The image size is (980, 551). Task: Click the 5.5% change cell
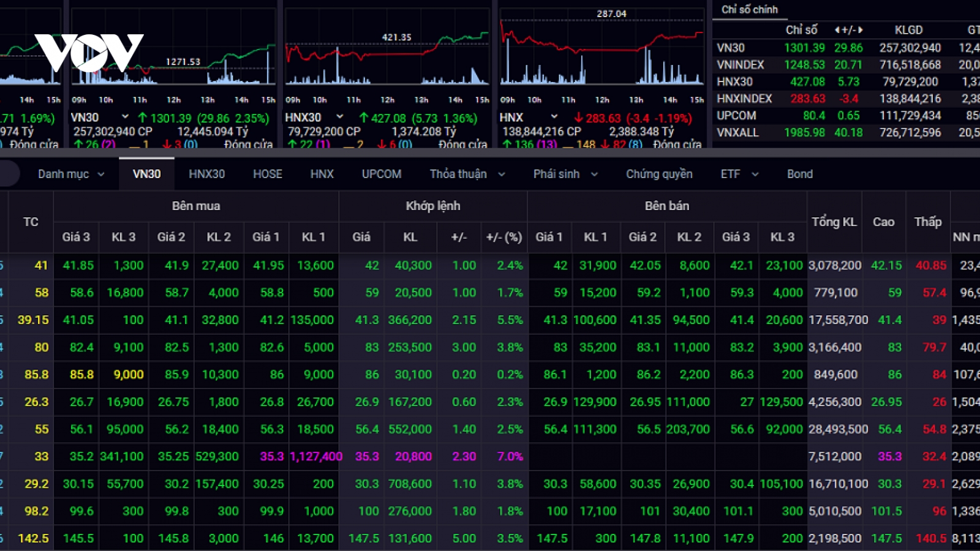(x=510, y=320)
